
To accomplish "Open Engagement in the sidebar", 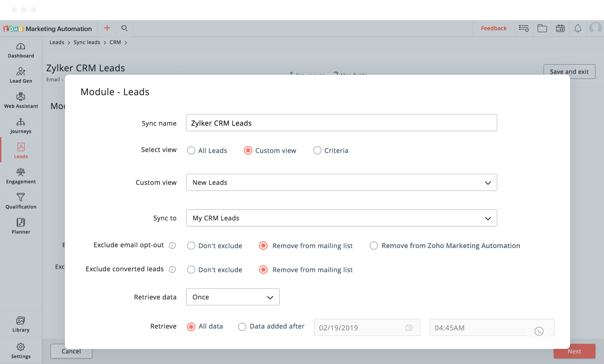I will coord(21,176).
